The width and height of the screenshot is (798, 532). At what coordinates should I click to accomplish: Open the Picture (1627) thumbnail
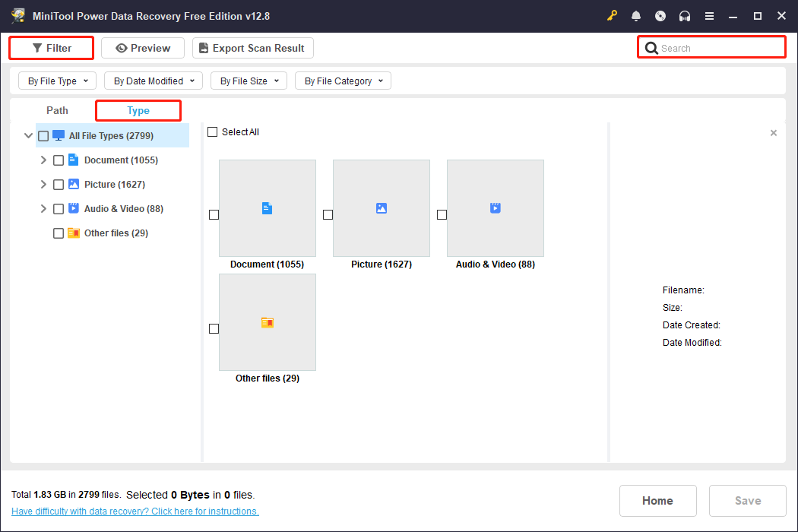[382, 208]
